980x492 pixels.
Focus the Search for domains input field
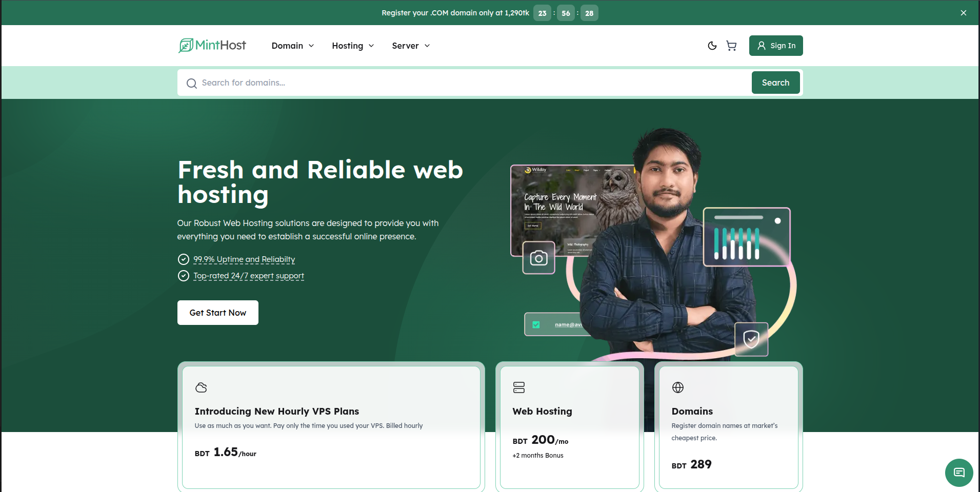(x=462, y=83)
